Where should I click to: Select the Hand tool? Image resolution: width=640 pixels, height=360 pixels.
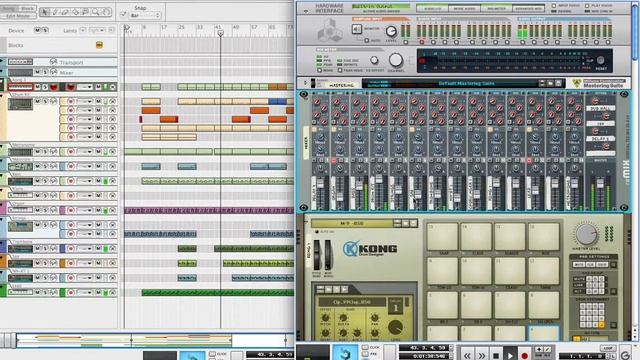coord(106,12)
